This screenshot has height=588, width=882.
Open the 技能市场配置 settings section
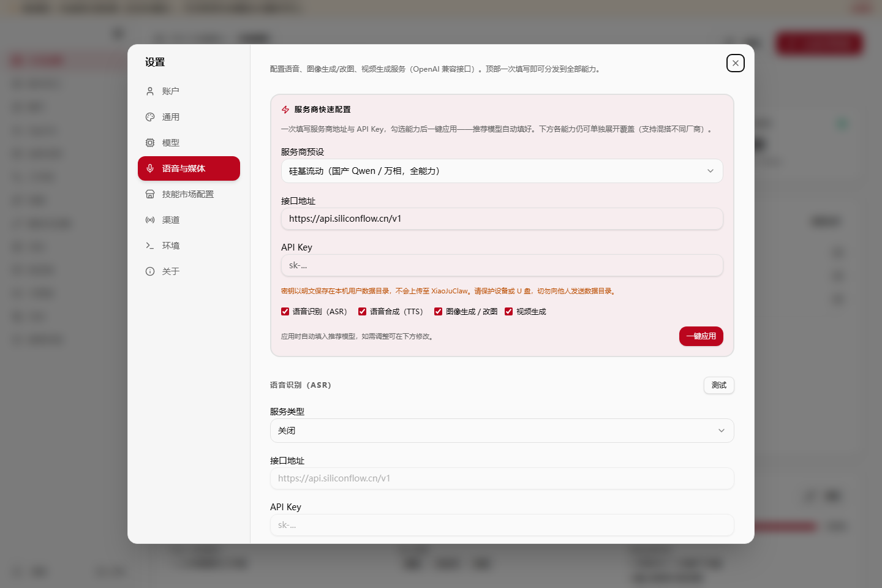click(x=189, y=194)
